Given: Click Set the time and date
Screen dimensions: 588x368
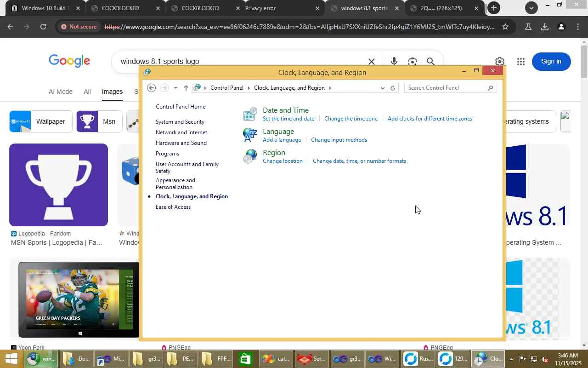Looking at the screenshot, I should (x=288, y=119).
